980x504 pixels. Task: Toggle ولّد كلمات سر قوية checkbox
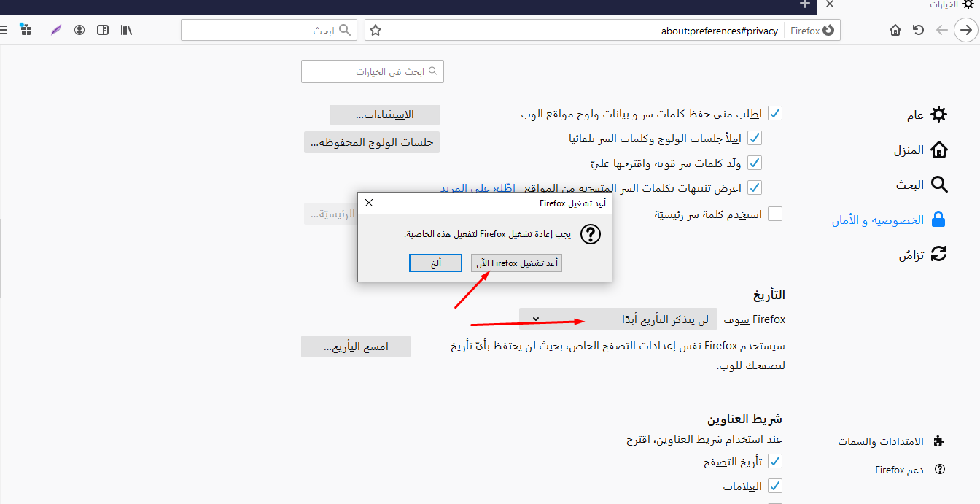point(755,163)
